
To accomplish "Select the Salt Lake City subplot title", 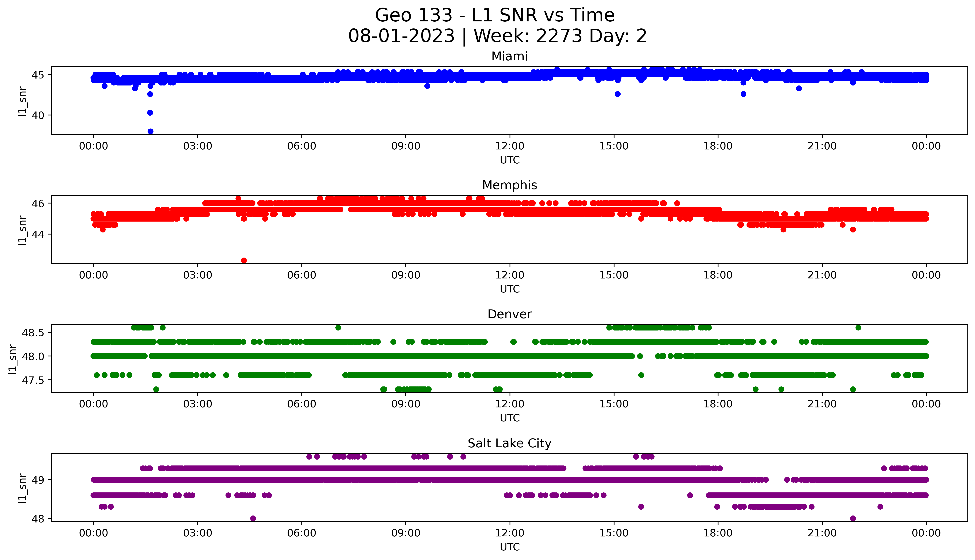I will point(510,443).
